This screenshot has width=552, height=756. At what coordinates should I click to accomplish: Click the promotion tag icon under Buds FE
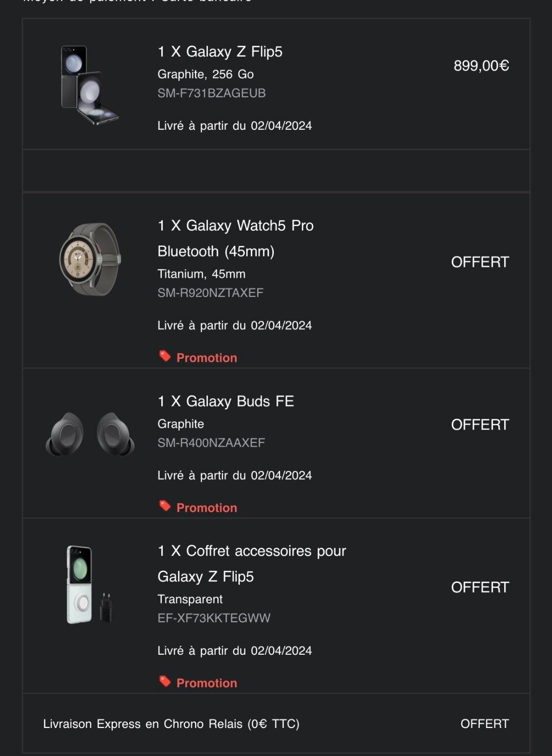pyautogui.click(x=165, y=506)
